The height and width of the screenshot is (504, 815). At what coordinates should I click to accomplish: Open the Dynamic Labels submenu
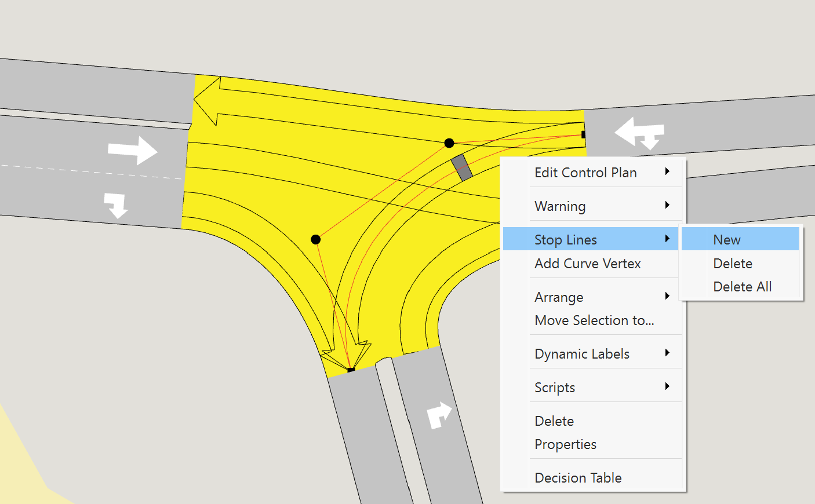point(581,353)
